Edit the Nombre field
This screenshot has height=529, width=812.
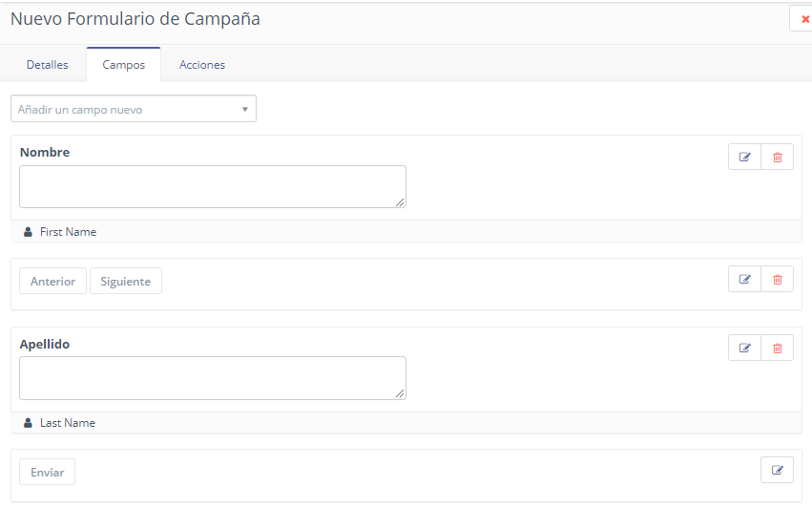click(x=744, y=157)
